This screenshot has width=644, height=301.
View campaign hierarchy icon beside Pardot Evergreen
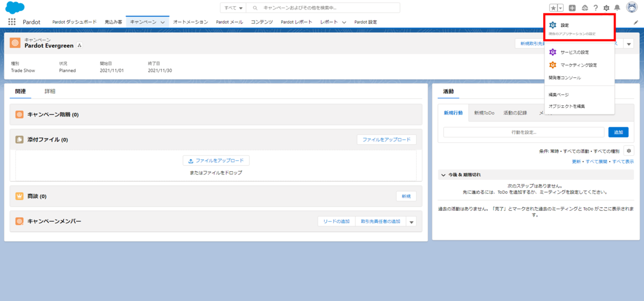pyautogui.click(x=79, y=46)
